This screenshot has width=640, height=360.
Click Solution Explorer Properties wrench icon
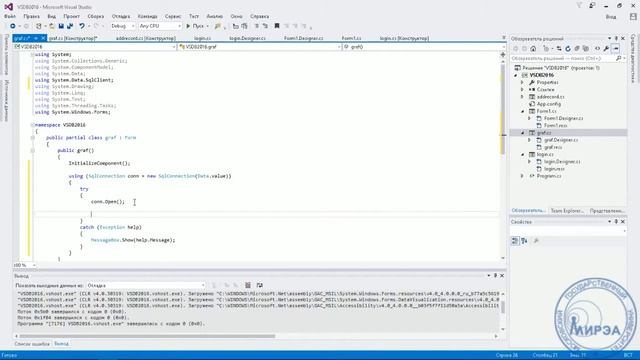pyautogui.click(x=607, y=49)
